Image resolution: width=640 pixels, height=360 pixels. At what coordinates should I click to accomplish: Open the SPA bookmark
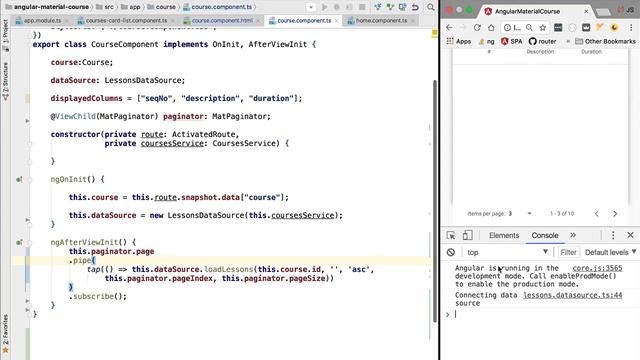(511, 41)
